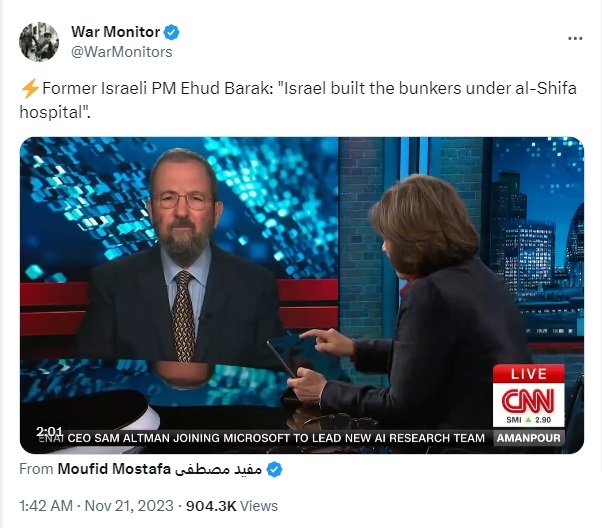Screen dimensions: 602x528
Task: Click the SMI 2.90 stock ticker
Action: coord(529,420)
